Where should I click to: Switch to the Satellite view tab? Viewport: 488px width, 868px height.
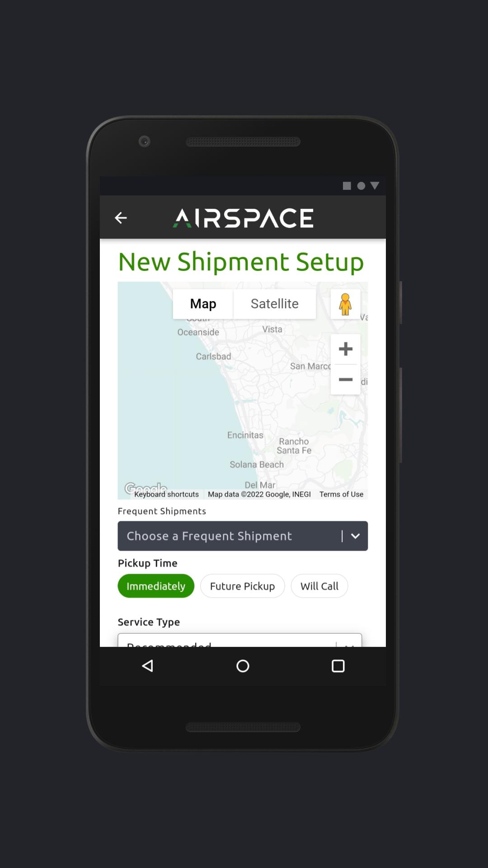point(275,304)
